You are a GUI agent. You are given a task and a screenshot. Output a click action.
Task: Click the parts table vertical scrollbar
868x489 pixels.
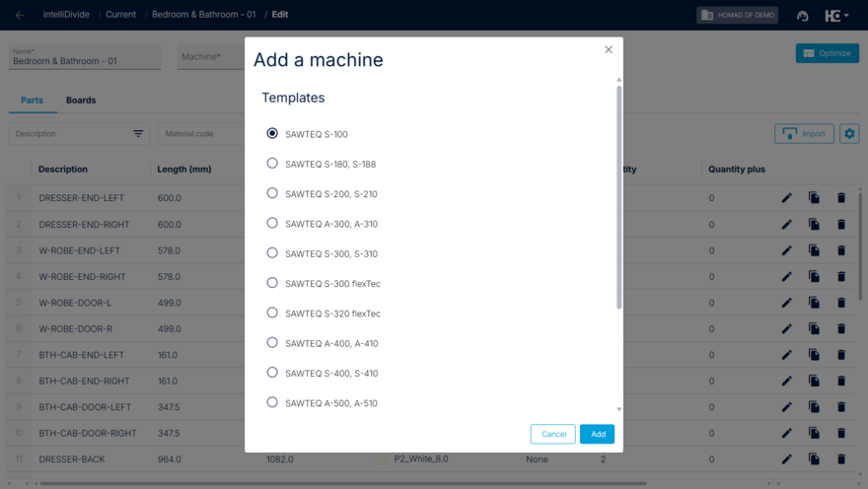tap(860, 246)
